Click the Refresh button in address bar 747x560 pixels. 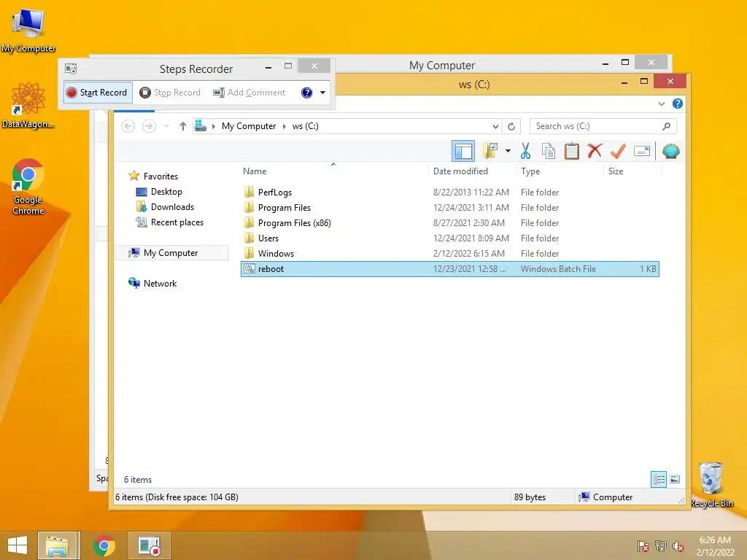pos(511,126)
